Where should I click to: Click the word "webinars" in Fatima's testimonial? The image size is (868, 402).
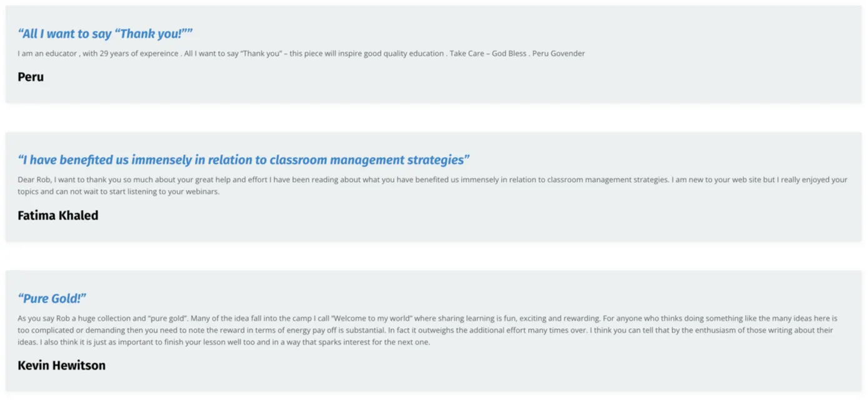coord(203,192)
